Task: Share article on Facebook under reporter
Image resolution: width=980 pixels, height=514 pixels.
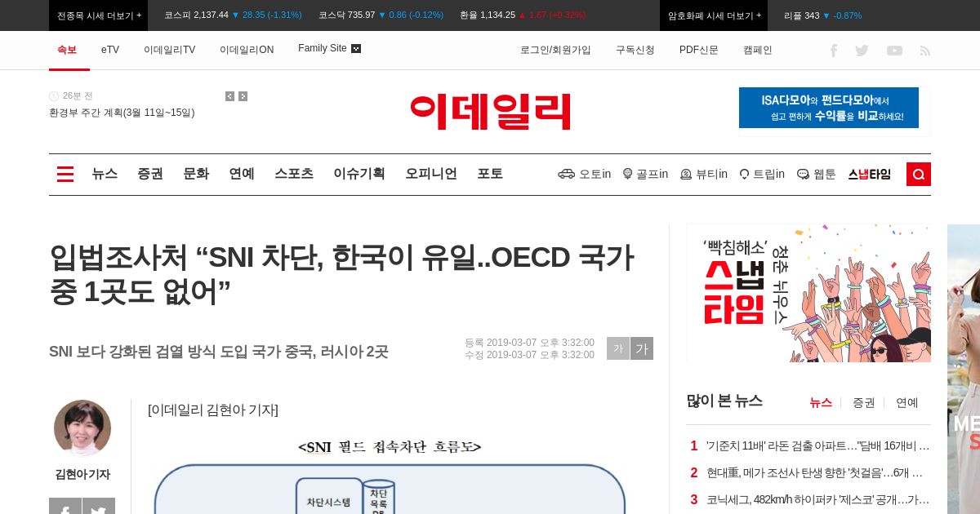Action: [x=65, y=507]
